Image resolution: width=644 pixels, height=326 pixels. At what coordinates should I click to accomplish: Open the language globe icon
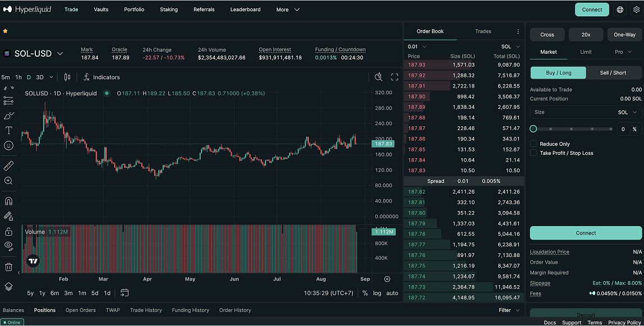620,10
